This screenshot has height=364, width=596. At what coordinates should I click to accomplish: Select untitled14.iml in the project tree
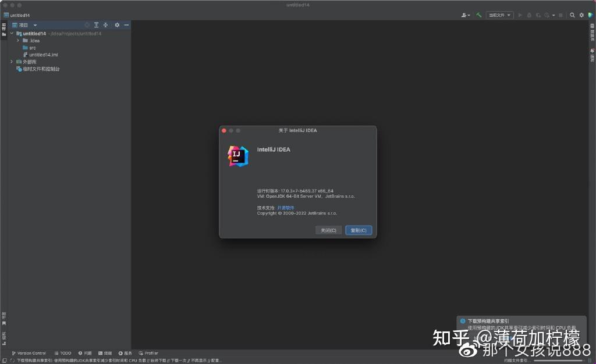(x=44, y=55)
